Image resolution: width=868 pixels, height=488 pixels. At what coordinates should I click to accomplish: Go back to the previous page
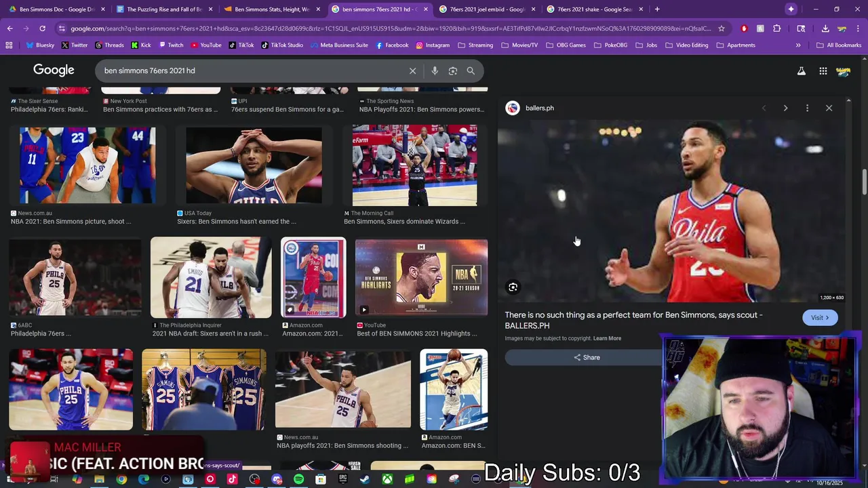(x=9, y=28)
